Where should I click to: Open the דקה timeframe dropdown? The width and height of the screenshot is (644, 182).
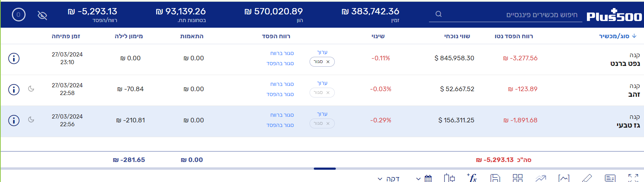click(389, 179)
